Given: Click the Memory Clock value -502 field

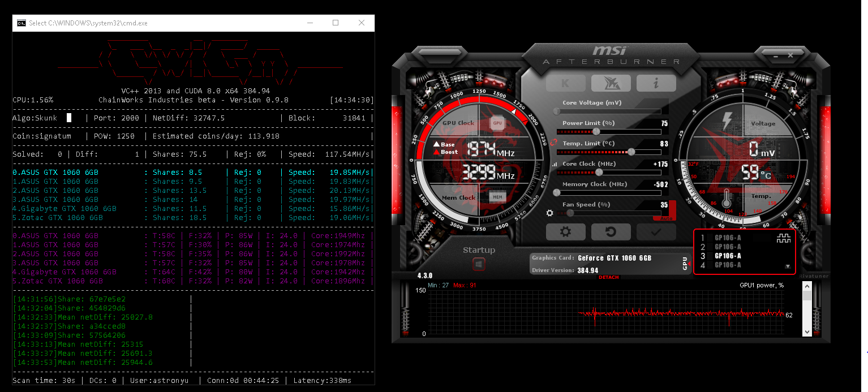Looking at the screenshot, I should (661, 184).
